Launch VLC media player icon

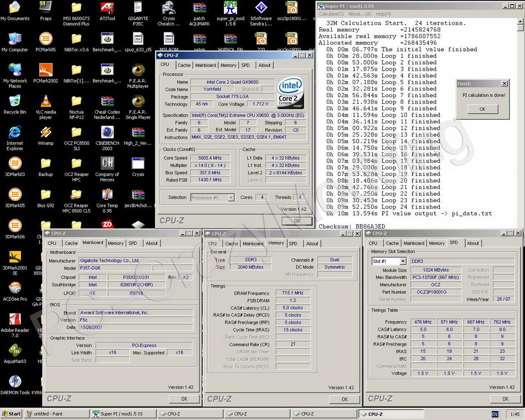click(46, 107)
